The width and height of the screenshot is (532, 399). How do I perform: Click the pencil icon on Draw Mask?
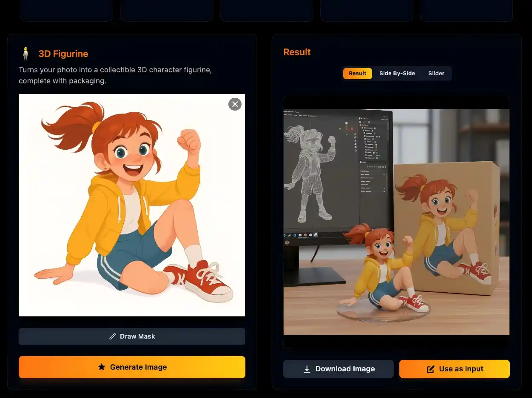coord(112,336)
